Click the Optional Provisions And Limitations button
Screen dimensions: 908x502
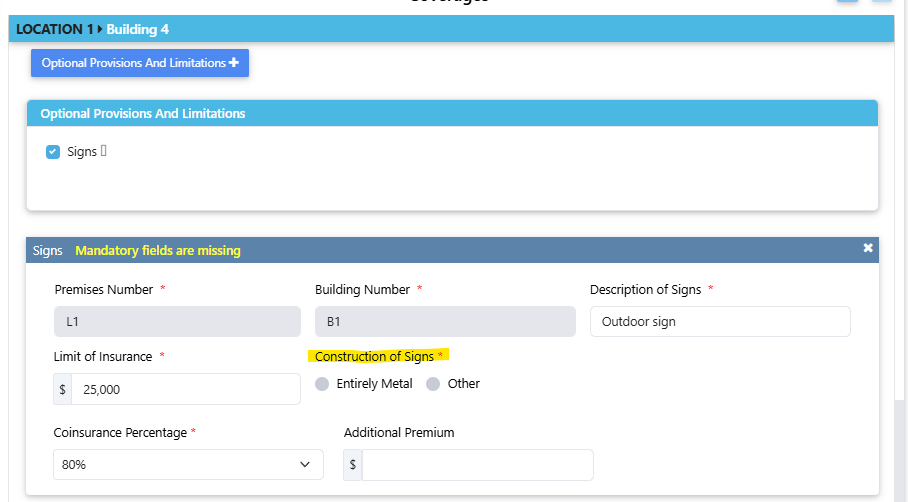click(133, 63)
